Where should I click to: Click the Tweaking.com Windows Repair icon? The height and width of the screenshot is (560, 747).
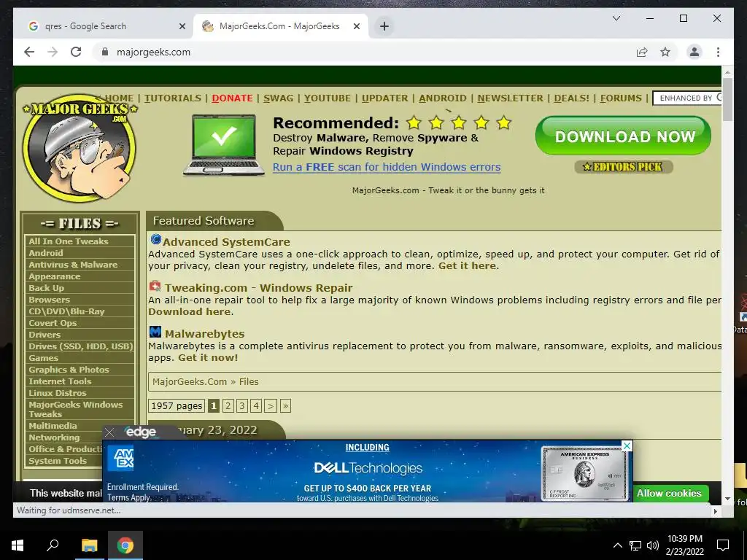point(155,286)
